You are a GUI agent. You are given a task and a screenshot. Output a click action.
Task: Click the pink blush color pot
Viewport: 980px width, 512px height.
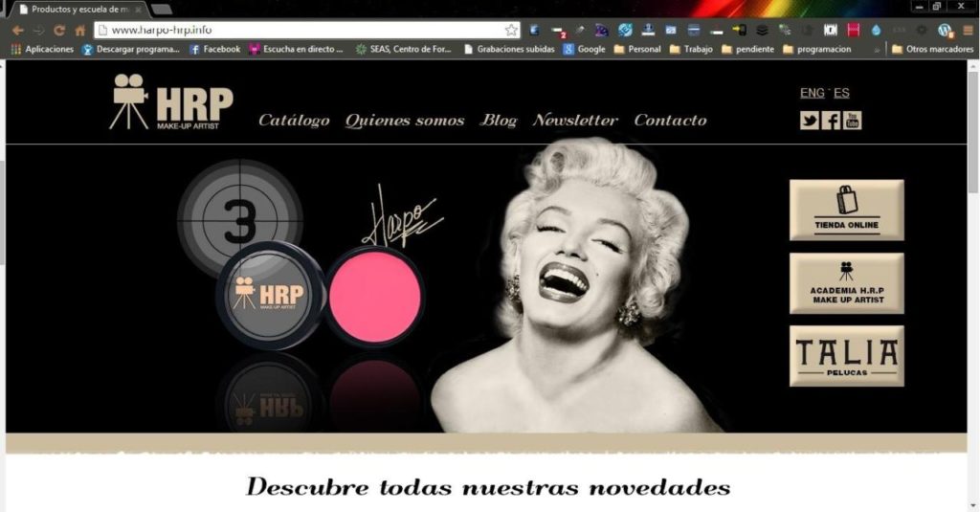[374, 297]
